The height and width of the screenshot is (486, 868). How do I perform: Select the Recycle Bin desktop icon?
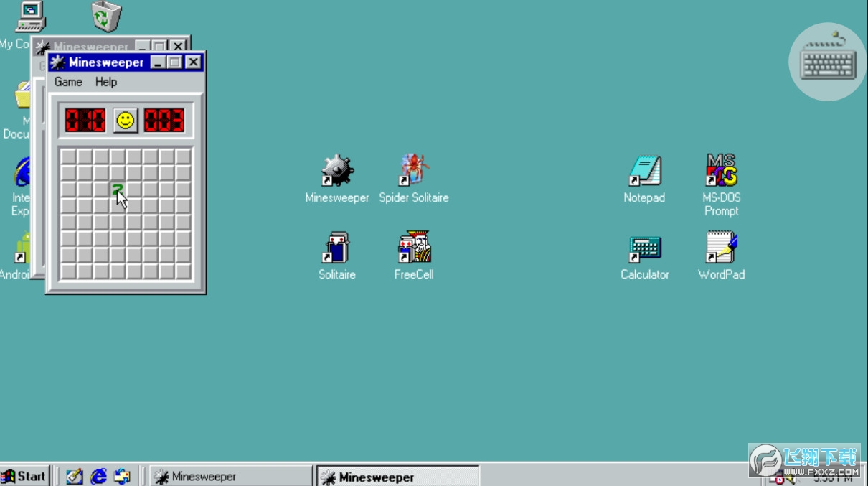pyautogui.click(x=106, y=16)
